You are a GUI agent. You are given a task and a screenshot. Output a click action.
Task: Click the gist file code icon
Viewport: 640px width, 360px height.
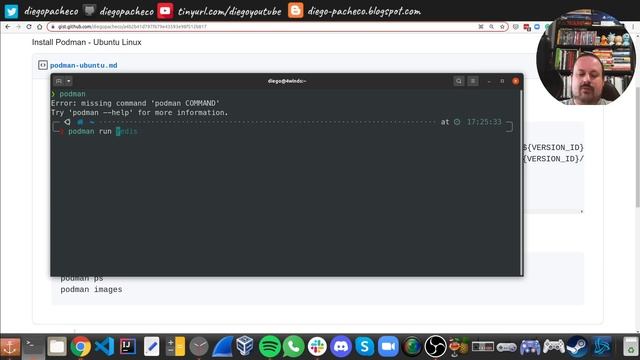pos(43,65)
